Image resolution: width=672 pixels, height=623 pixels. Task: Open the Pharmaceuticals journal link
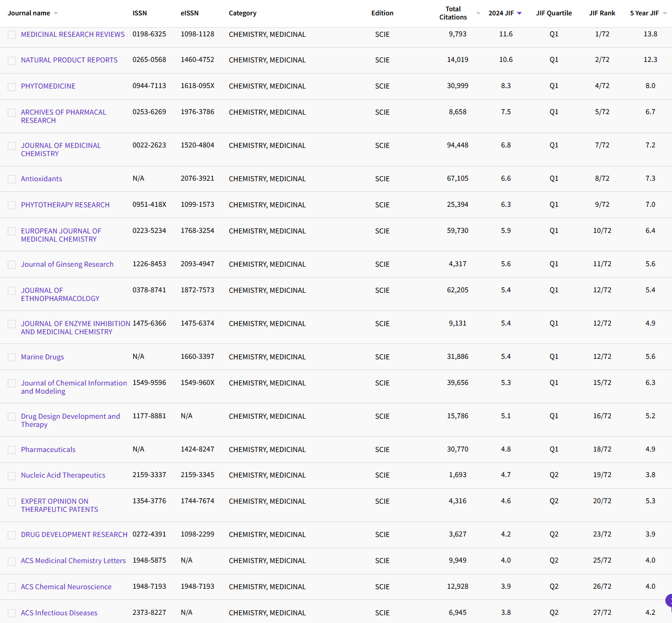click(x=48, y=449)
